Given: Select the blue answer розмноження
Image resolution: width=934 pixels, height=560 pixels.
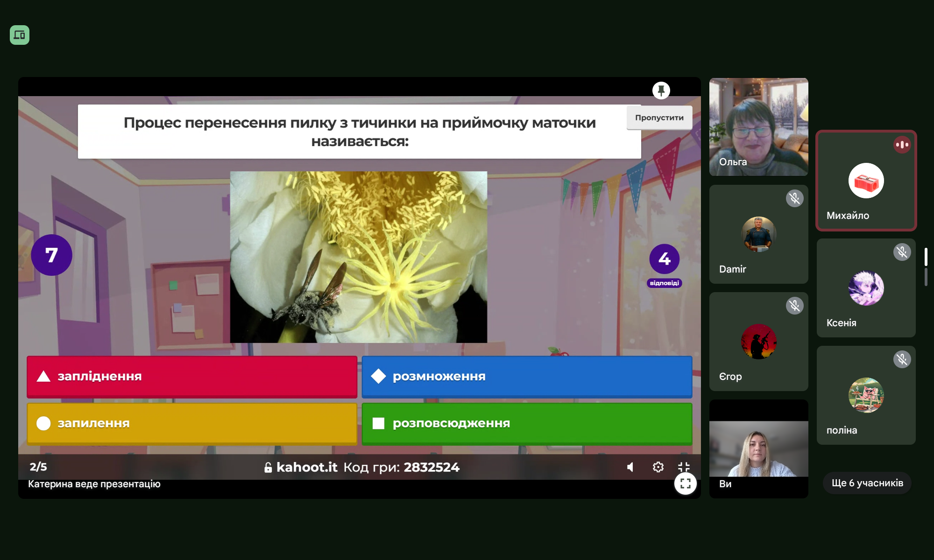Looking at the screenshot, I should 527,377.
